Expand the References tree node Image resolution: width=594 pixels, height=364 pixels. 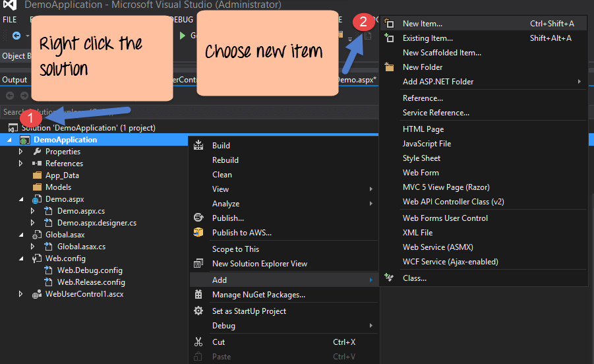[x=21, y=164]
